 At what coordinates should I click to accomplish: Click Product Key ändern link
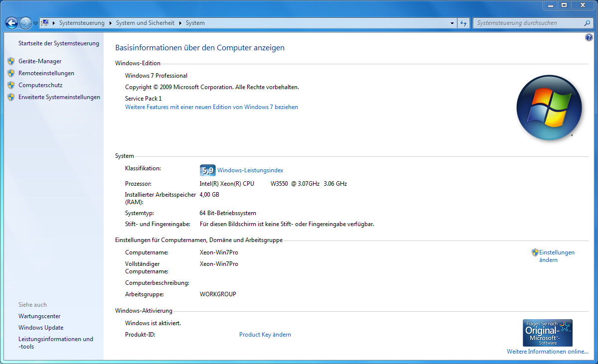[x=265, y=335]
